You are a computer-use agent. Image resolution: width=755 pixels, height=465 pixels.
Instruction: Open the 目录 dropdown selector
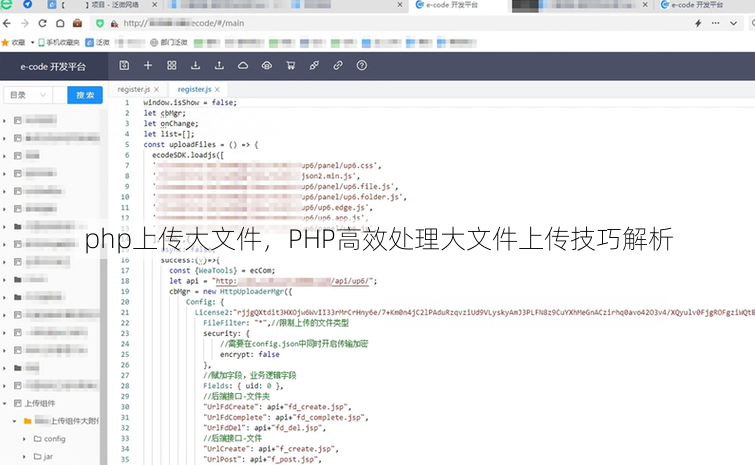[27, 95]
